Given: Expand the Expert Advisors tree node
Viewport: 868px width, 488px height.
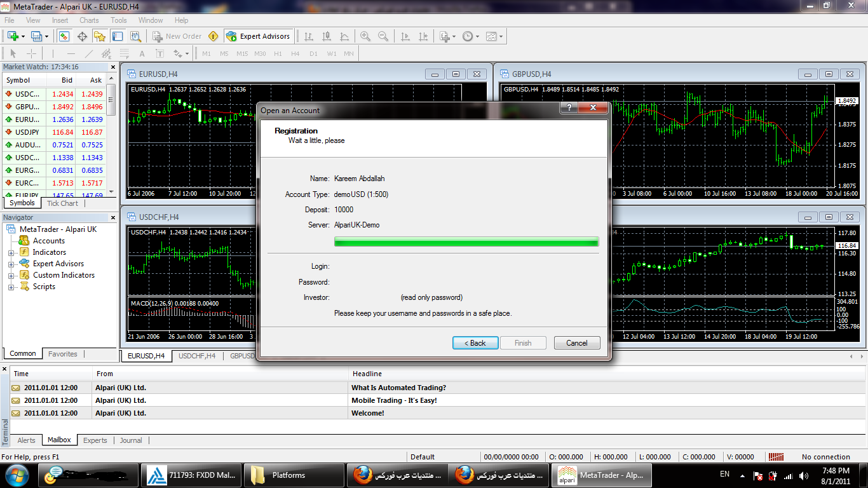Looking at the screenshot, I should (x=11, y=264).
